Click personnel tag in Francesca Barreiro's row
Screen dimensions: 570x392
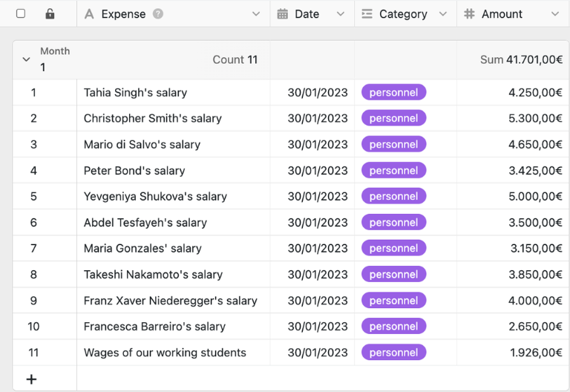393,327
